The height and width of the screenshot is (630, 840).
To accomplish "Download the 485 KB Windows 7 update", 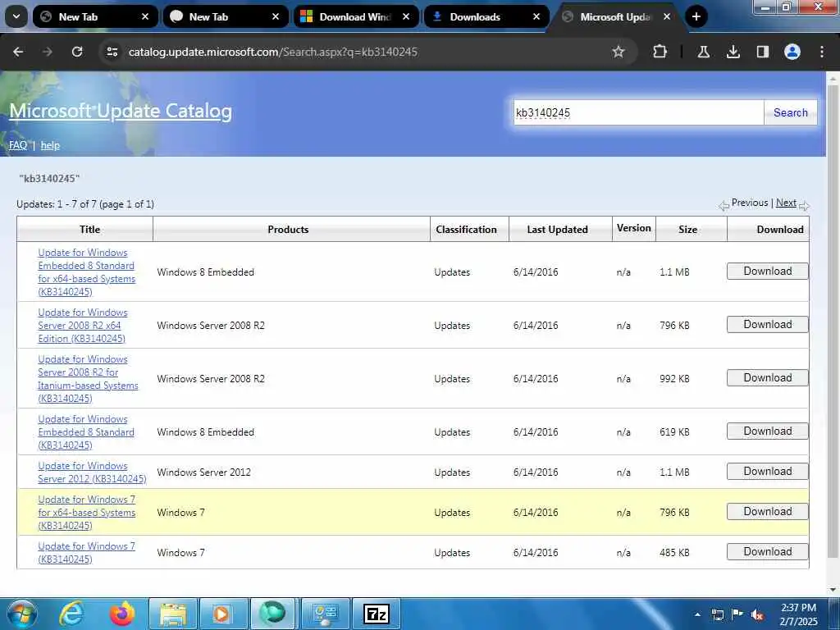I will click(767, 551).
